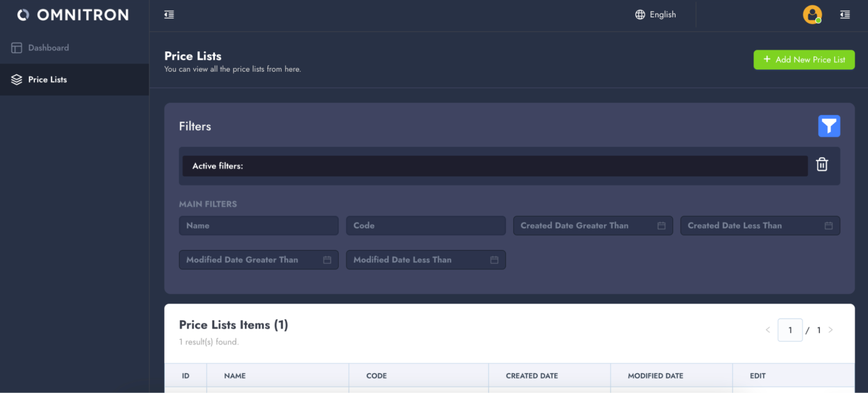Viewport: 868px width, 393px height.
Task: Open calendar for Created Date Greater Than
Action: pos(661,226)
